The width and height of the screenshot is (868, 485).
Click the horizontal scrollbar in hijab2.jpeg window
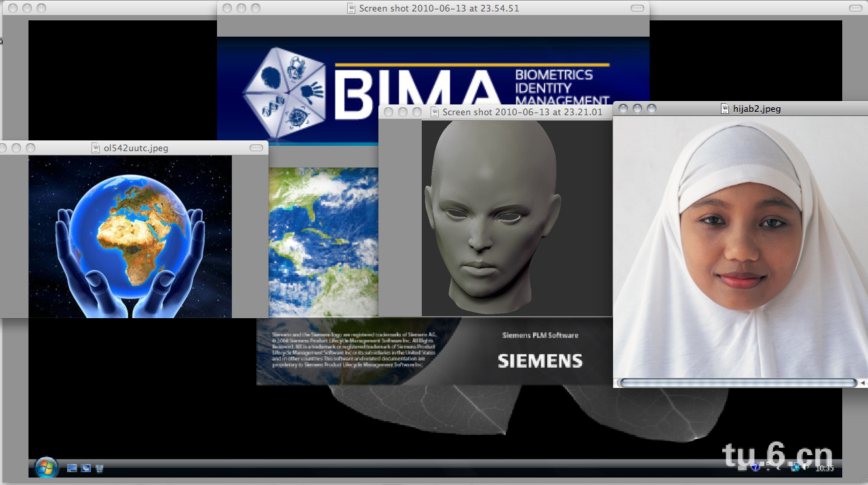(x=737, y=383)
